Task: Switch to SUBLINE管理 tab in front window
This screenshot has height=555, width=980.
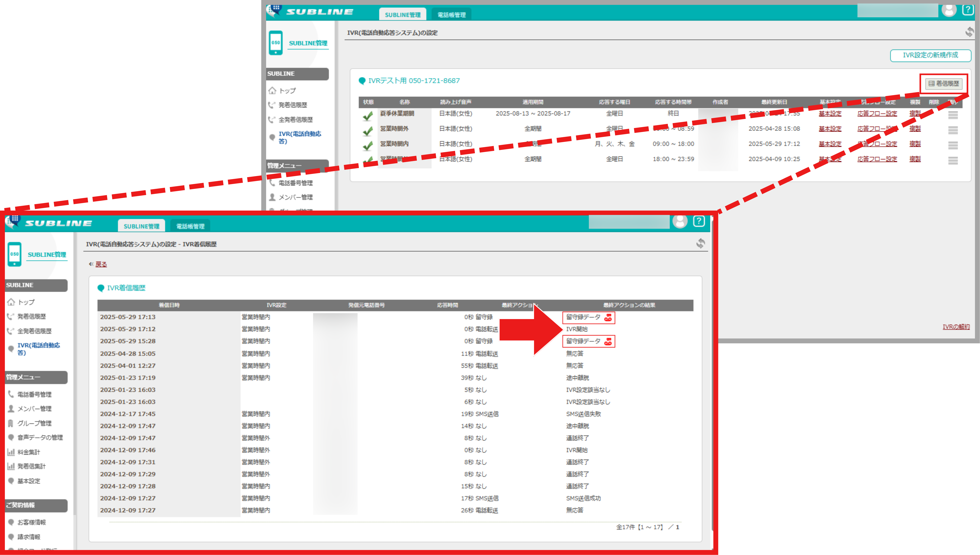Action: (142, 226)
